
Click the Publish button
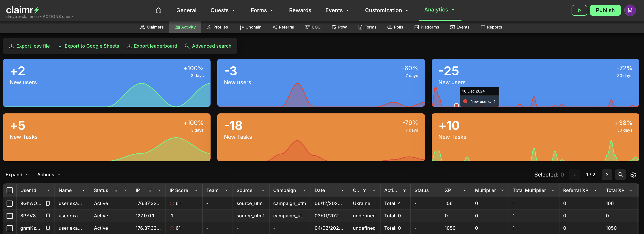pyautogui.click(x=605, y=10)
